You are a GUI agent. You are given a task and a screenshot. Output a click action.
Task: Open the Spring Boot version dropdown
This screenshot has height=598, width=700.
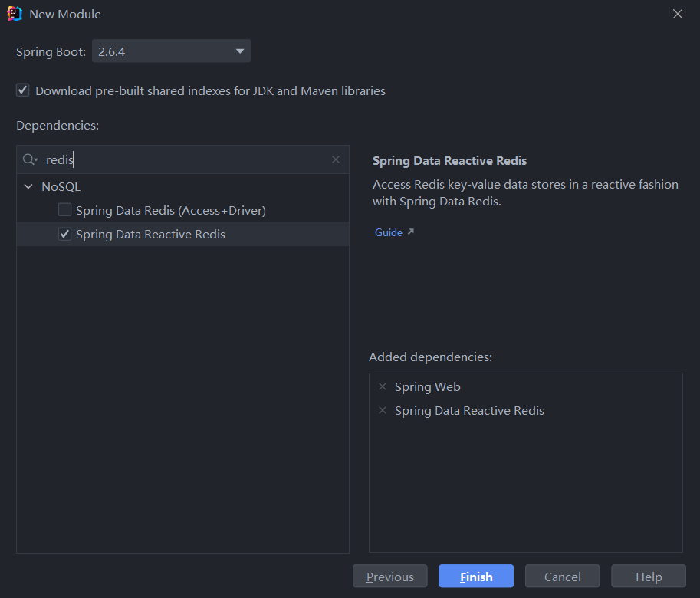coord(172,51)
